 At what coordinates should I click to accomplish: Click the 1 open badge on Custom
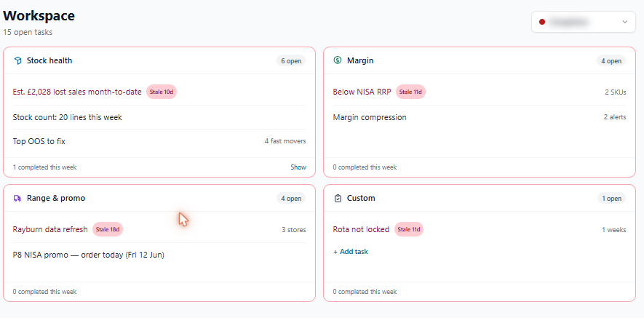pos(611,199)
